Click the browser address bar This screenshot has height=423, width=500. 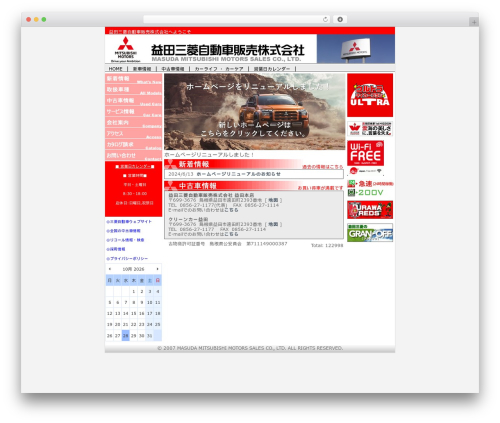(x=237, y=19)
